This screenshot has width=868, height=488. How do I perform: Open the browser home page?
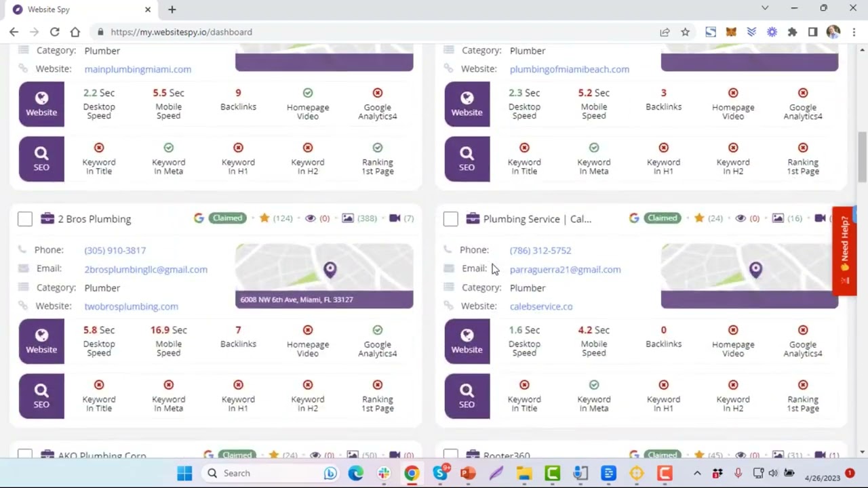[75, 32]
